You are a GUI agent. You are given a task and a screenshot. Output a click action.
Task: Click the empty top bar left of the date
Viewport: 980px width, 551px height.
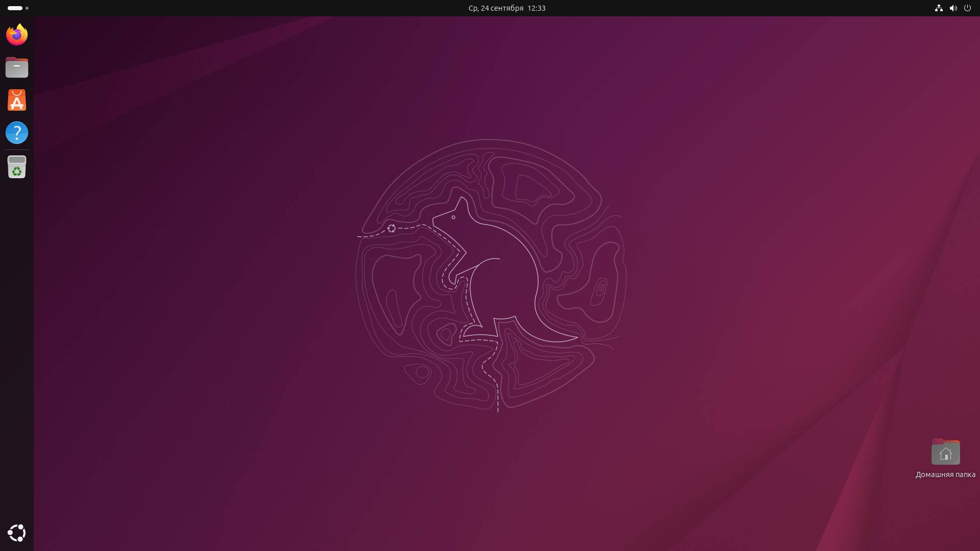[x=255, y=8]
